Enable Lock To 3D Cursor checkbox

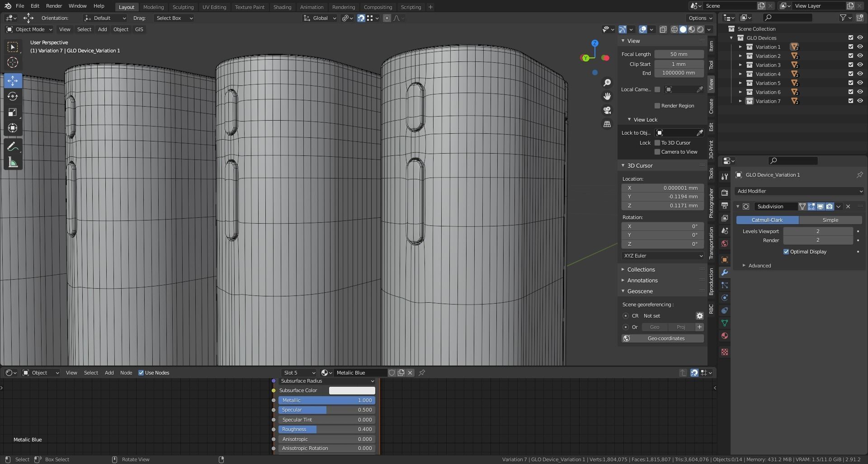click(x=657, y=143)
